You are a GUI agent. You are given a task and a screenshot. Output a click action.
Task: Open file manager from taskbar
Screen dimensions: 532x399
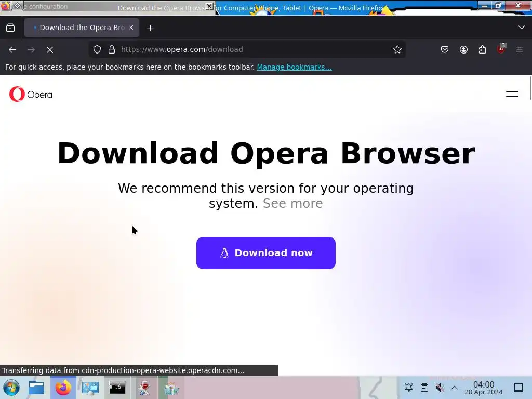pos(36,388)
